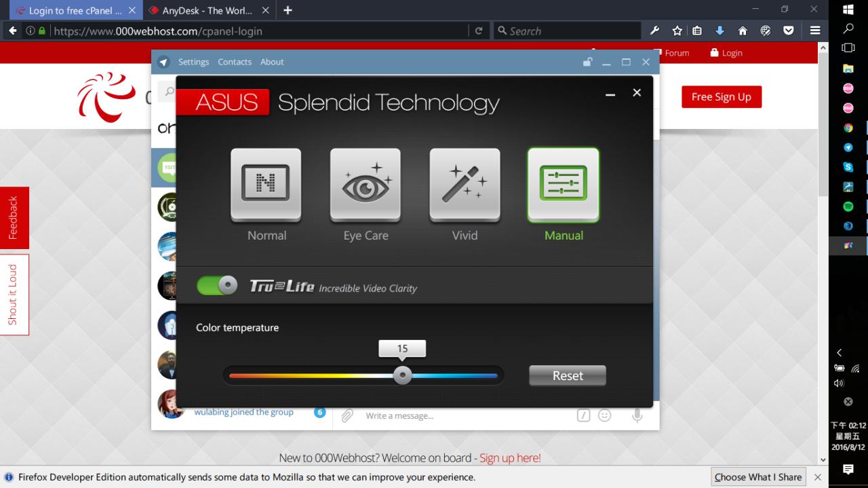Select the Manual mode icon
868x488 pixels.
(x=564, y=185)
